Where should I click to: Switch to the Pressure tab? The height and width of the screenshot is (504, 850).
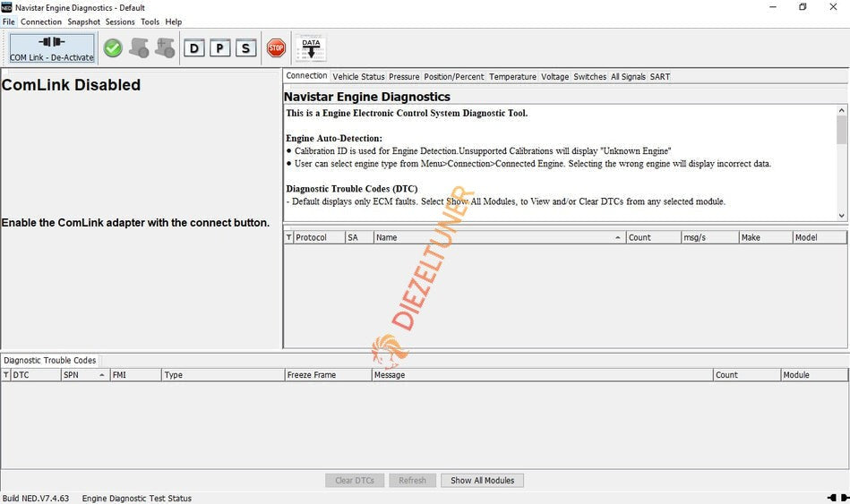click(x=404, y=77)
